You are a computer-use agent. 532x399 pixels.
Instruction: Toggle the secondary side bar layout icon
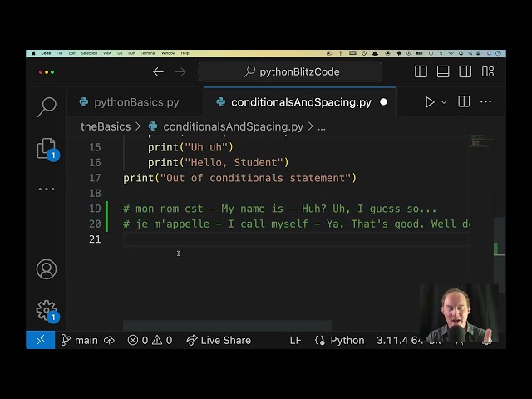[x=465, y=72]
